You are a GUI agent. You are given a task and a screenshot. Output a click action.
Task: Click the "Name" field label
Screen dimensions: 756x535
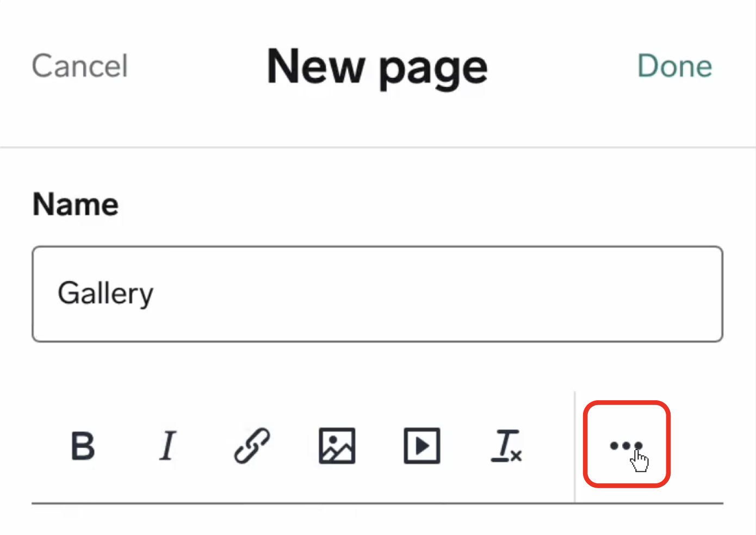76,204
